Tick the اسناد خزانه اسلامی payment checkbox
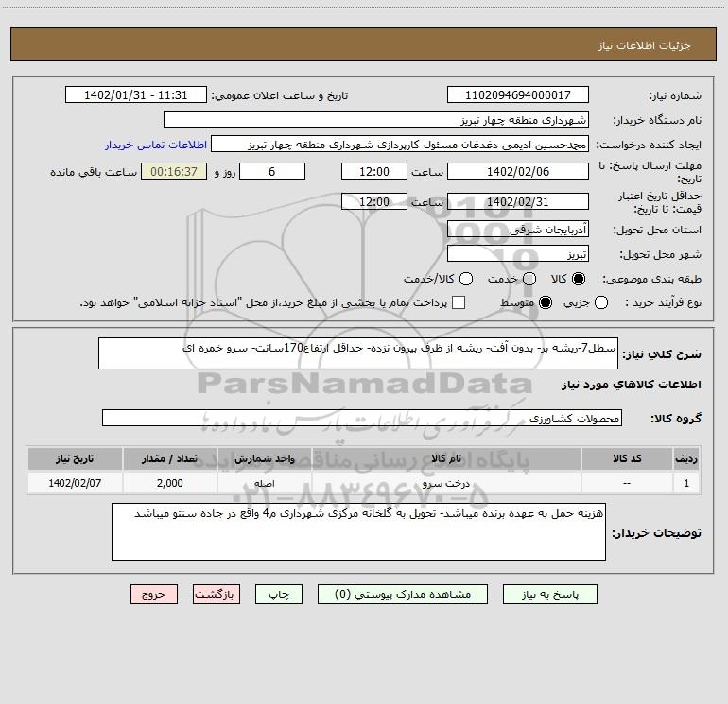This screenshot has width=728, height=704. point(459,302)
